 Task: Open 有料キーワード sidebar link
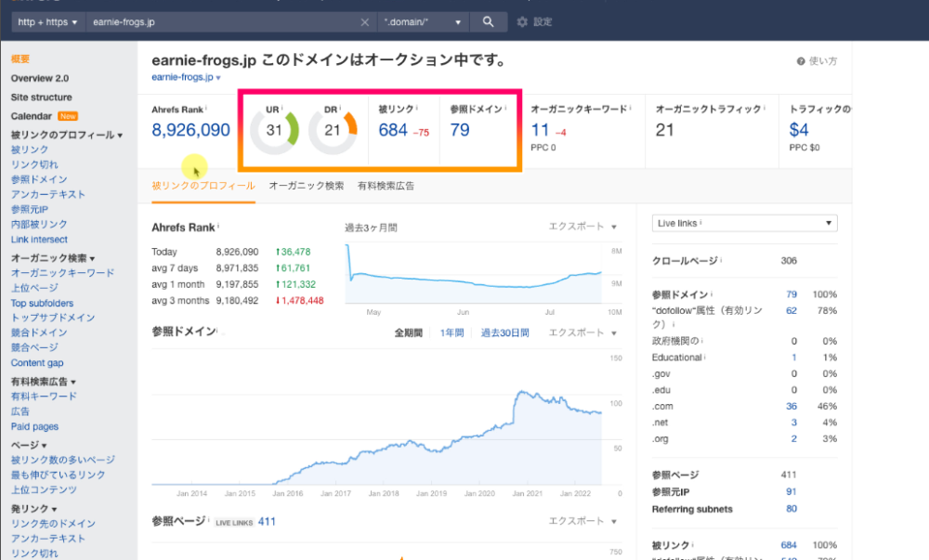[44, 396]
